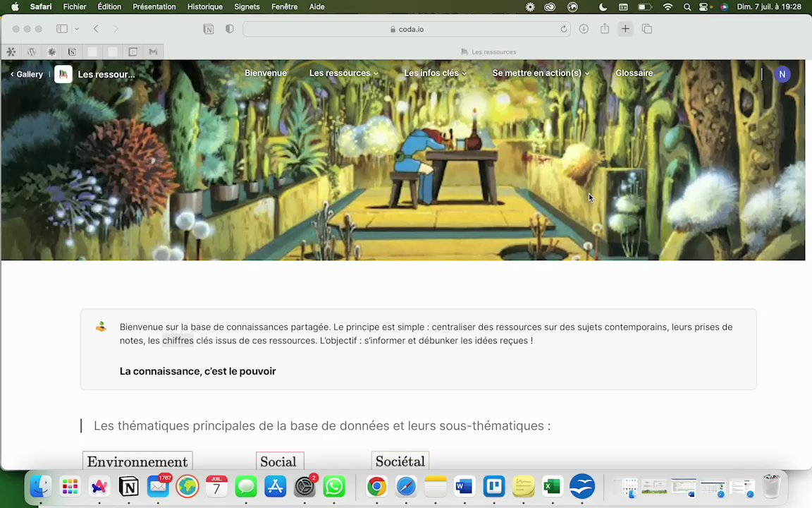812x508 pixels.
Task: Open the Share sheet button
Action: 604,28
